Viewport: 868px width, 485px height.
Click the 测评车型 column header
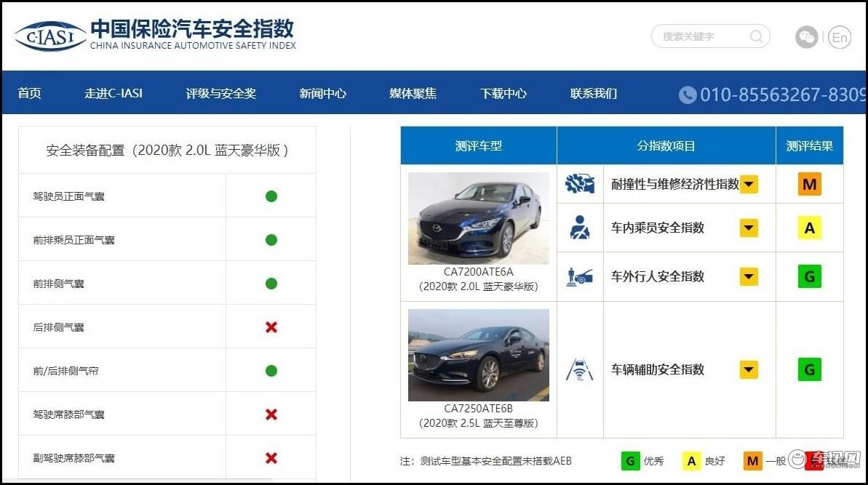click(479, 146)
